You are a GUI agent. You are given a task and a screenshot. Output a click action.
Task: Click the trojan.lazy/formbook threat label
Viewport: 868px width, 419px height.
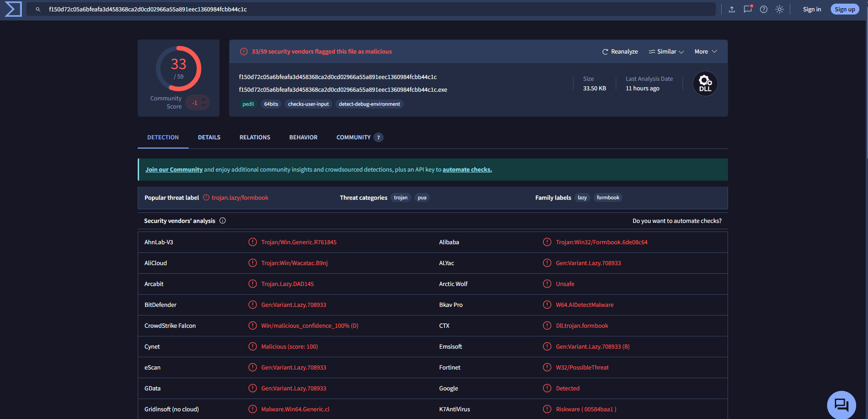tap(240, 197)
